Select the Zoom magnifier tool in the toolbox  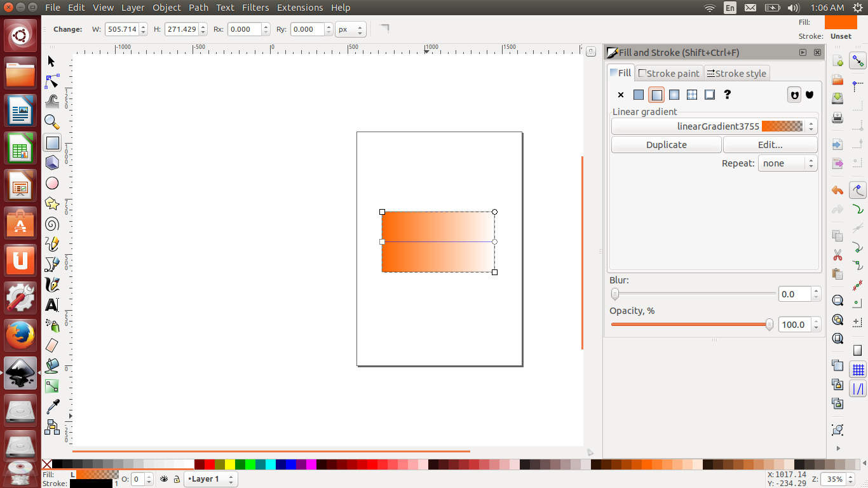pos(52,122)
